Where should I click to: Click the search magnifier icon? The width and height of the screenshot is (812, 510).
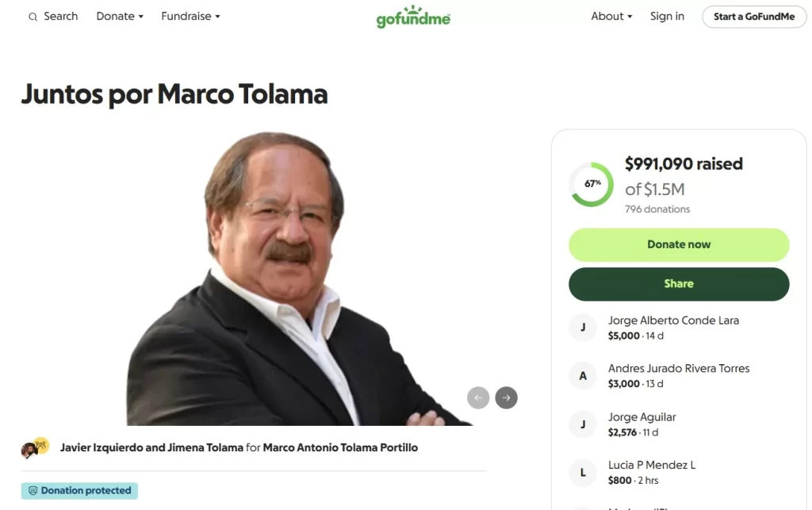(33, 17)
